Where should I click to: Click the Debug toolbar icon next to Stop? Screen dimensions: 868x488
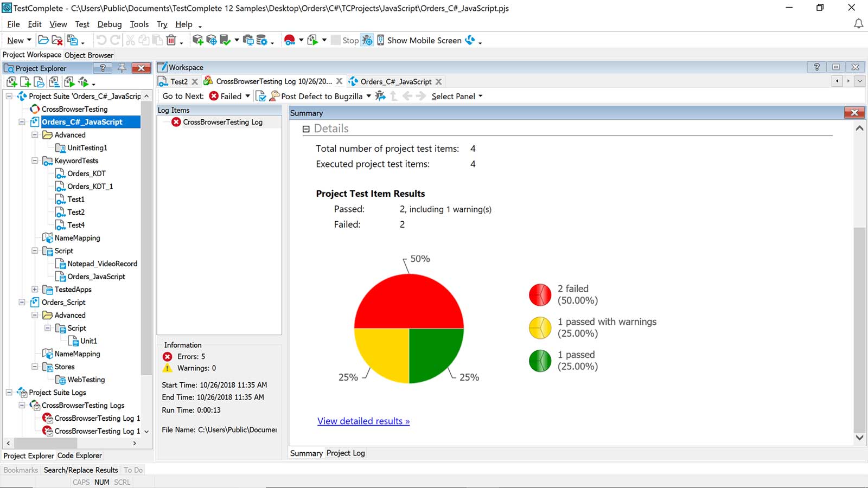(x=367, y=40)
